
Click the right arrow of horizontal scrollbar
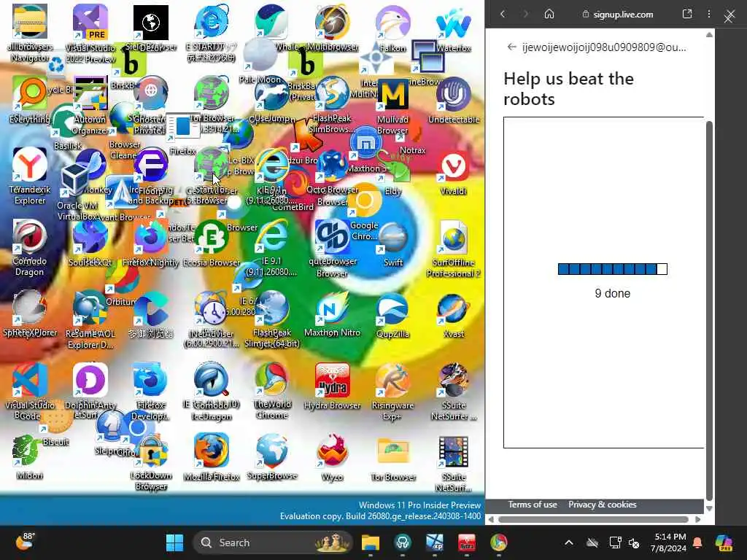(x=698, y=519)
